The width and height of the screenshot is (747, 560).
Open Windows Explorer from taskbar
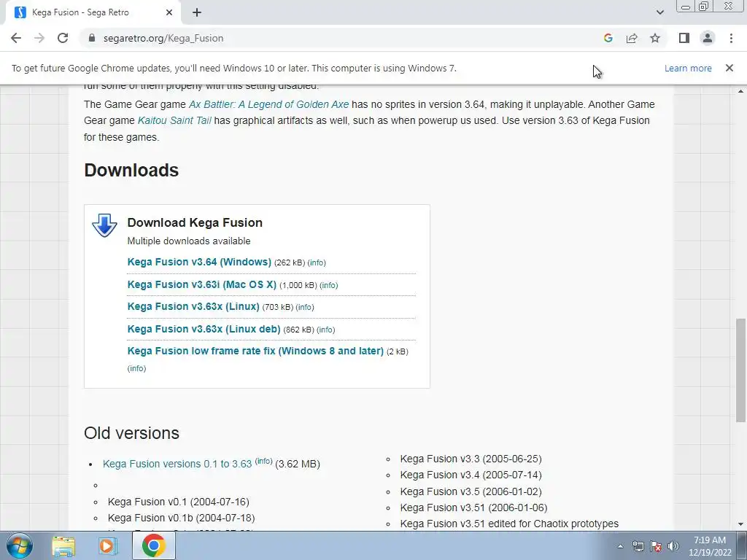click(x=63, y=545)
